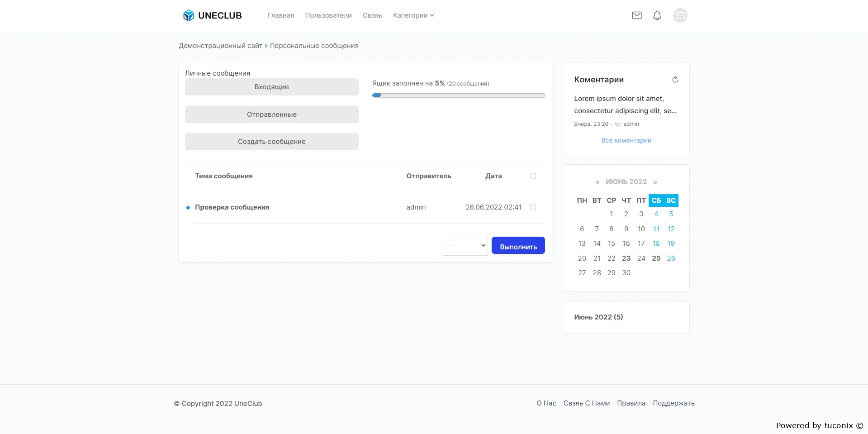Viewport: 868px width, 434px height.
Task: Select calendar day 5
Action: (671, 214)
